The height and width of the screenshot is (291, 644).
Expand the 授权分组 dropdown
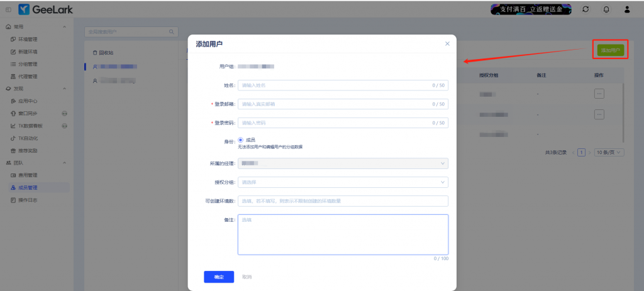click(343, 182)
